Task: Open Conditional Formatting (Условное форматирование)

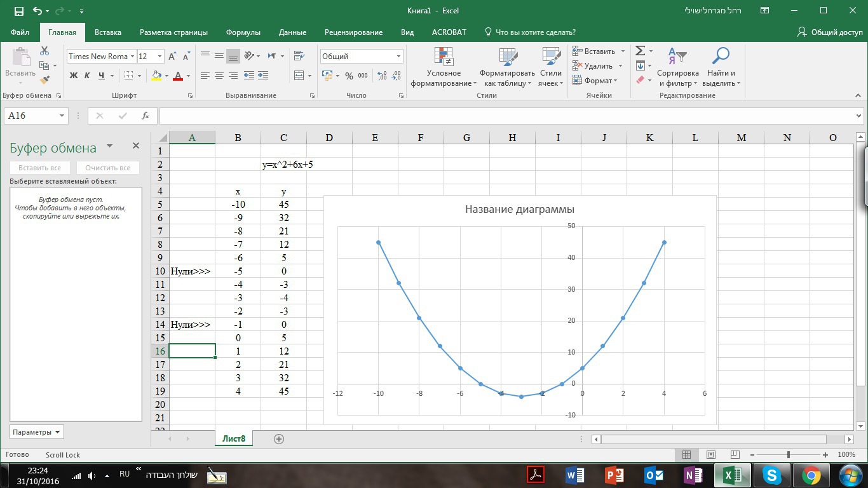Action: [444, 67]
